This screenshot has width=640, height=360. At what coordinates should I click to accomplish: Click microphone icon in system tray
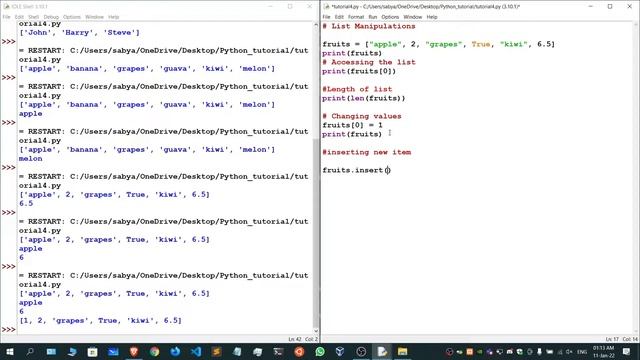(540, 352)
